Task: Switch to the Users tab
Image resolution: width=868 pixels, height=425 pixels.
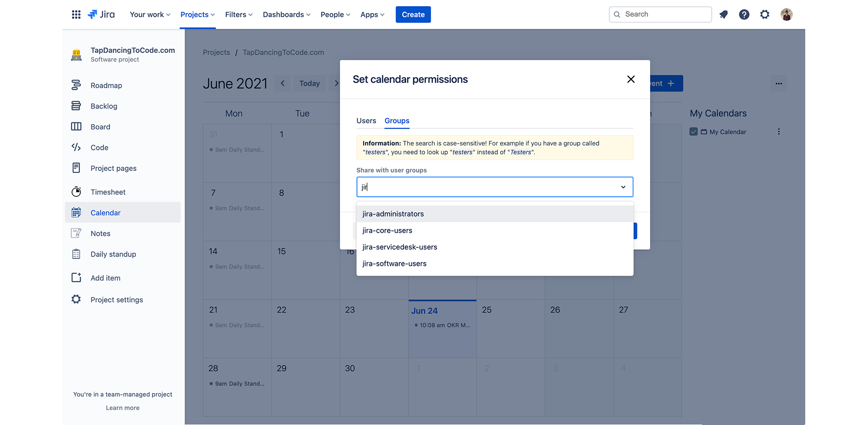Action: [x=367, y=121]
